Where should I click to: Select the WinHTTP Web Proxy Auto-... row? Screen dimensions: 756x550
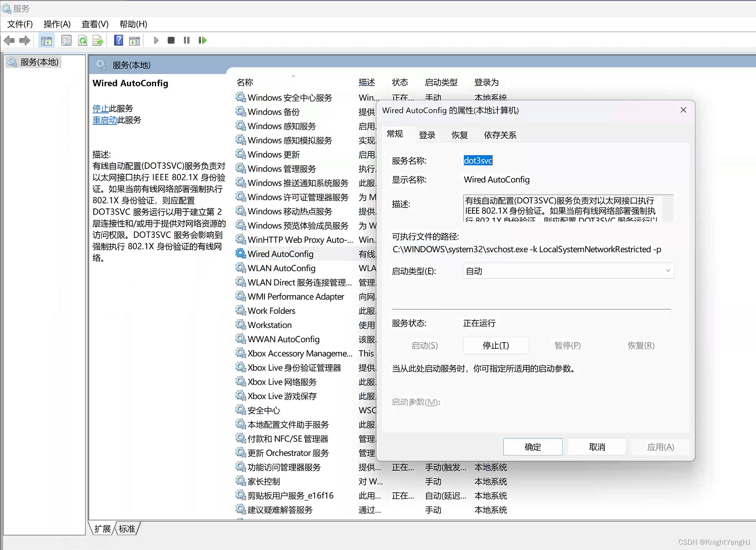[300, 240]
